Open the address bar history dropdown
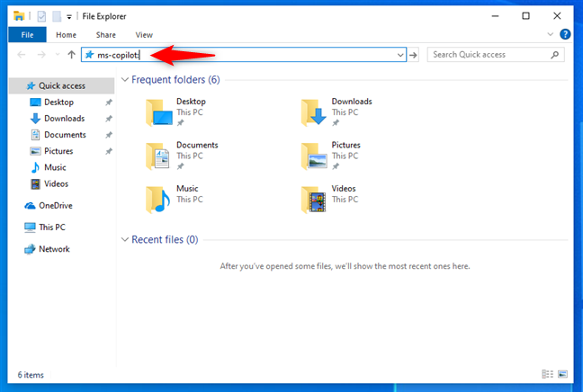583x392 pixels. pos(400,55)
